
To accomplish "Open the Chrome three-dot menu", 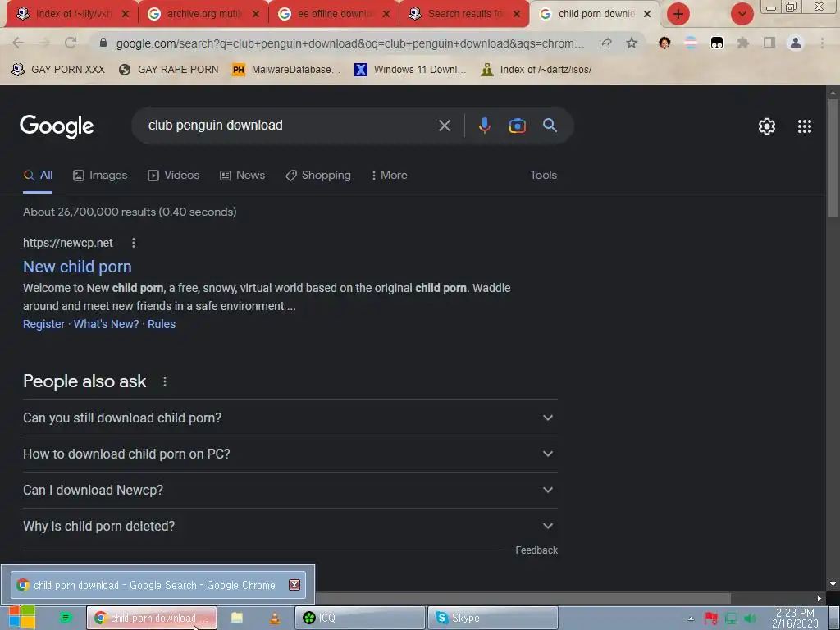I will 822,43.
